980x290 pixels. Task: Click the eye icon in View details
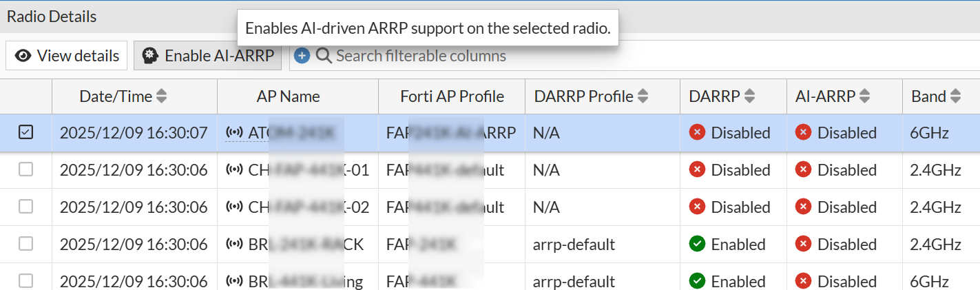(23, 56)
